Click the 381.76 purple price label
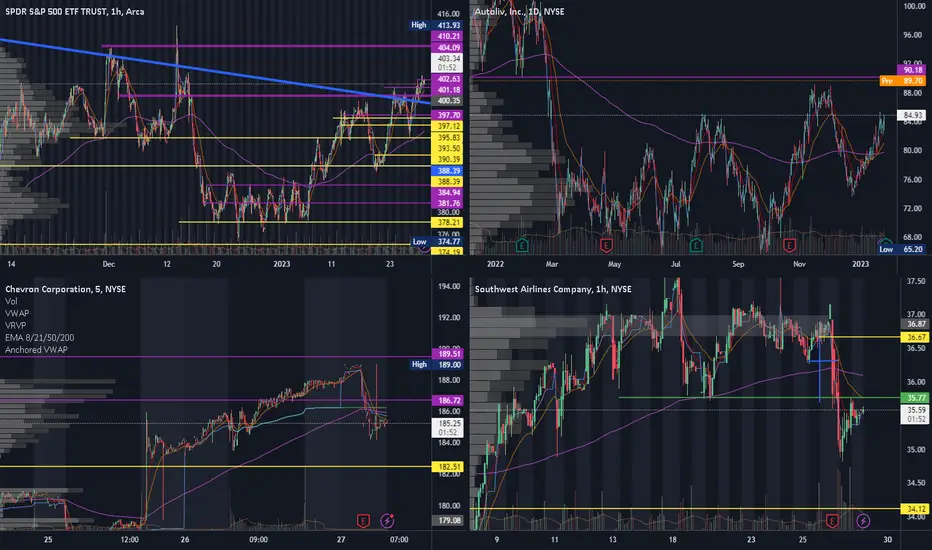This screenshot has height=550, width=932. pyautogui.click(x=448, y=203)
